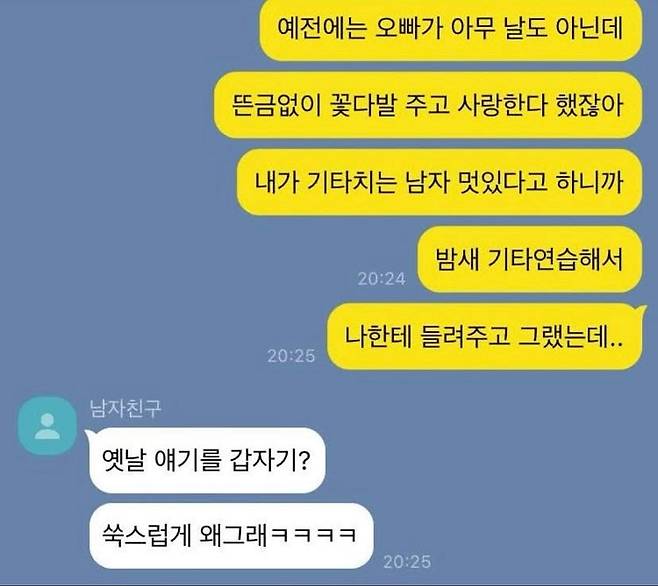Screen dimensions: 658x586
Task: Tap the 20:24 timestamp beside 밤새 기타연습해서
Action: (381, 279)
